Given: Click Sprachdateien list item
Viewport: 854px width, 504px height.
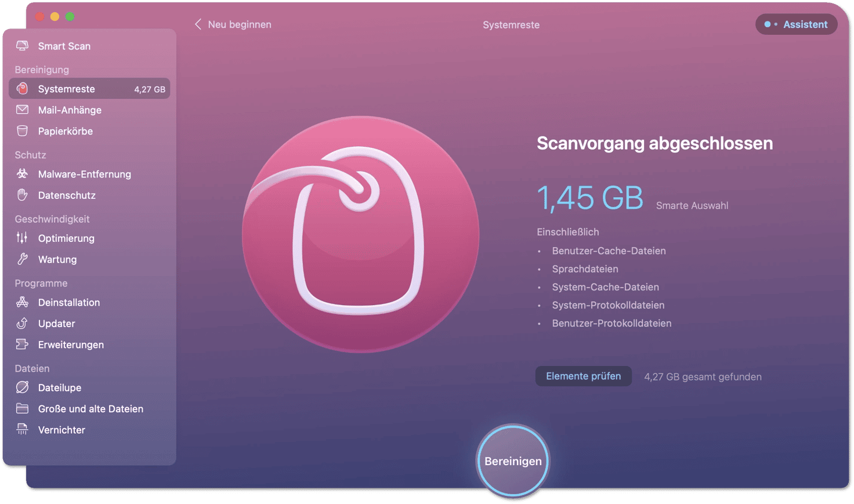Looking at the screenshot, I should click(x=585, y=269).
